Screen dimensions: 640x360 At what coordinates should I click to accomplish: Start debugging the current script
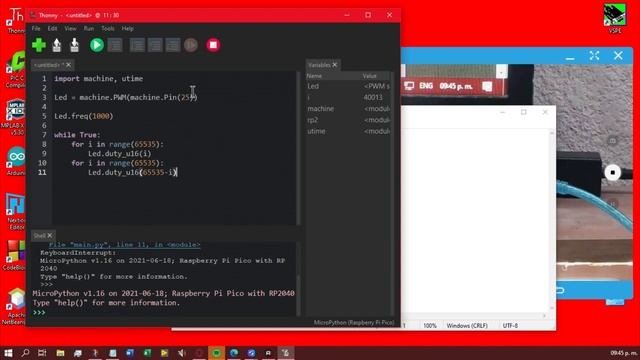point(115,45)
